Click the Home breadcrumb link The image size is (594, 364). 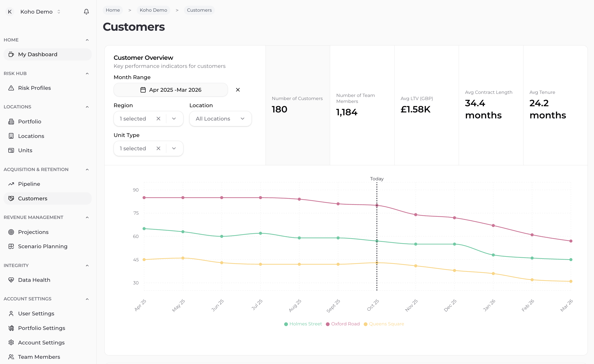pyautogui.click(x=113, y=10)
